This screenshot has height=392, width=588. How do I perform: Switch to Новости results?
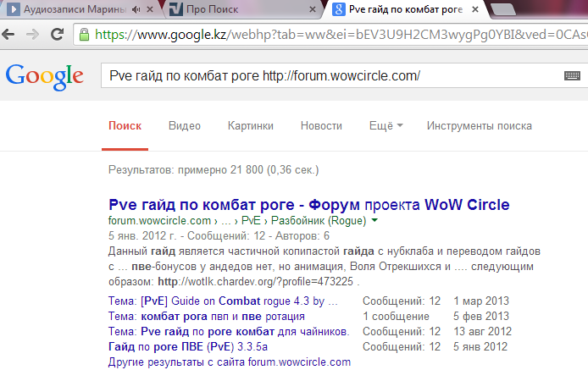321,126
